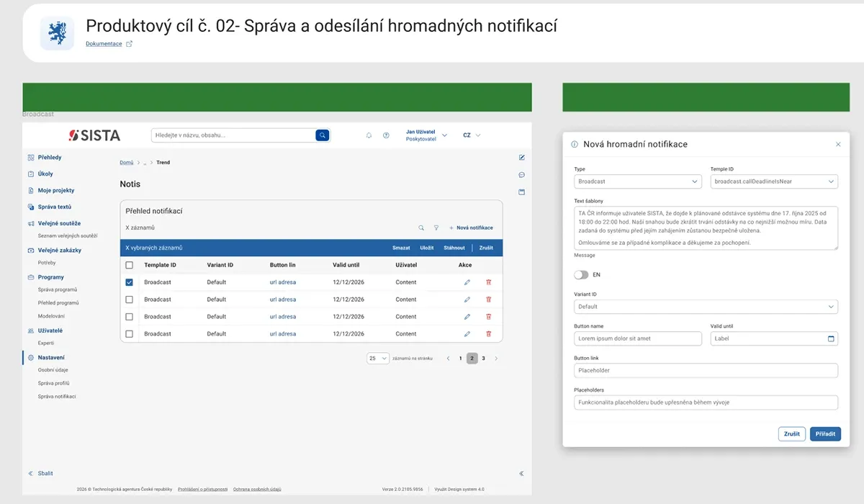Go to page 3 in pagination
The image size is (864, 504).
[483, 358]
